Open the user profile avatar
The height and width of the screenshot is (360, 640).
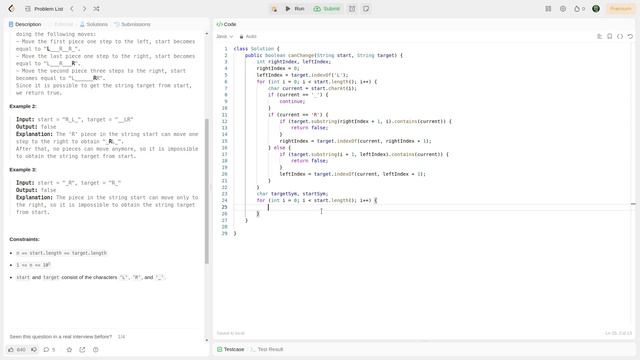[596, 9]
